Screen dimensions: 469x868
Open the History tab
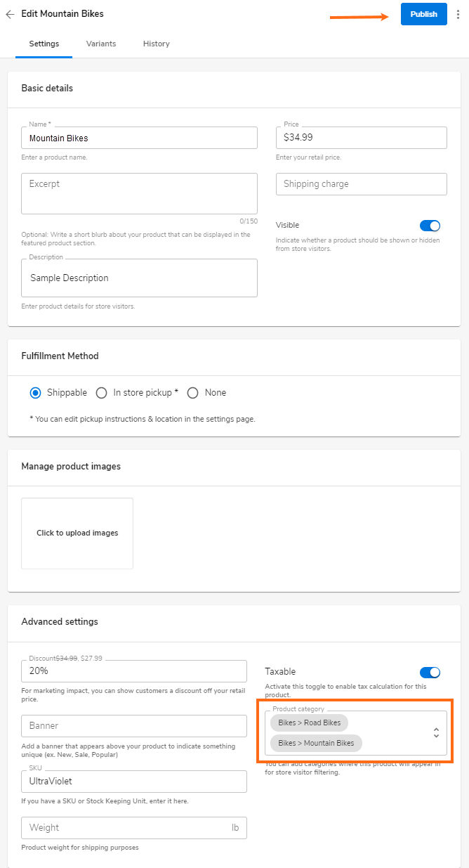[156, 44]
